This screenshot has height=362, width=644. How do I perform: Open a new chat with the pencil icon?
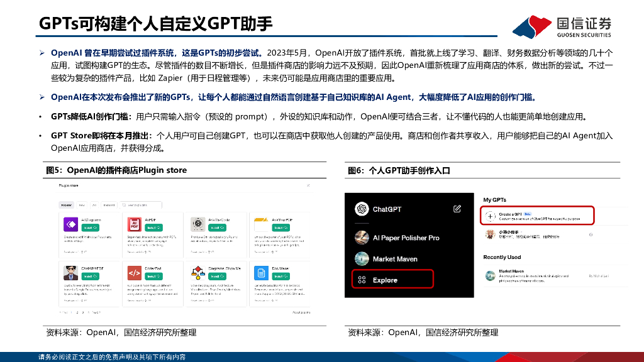[458, 209]
